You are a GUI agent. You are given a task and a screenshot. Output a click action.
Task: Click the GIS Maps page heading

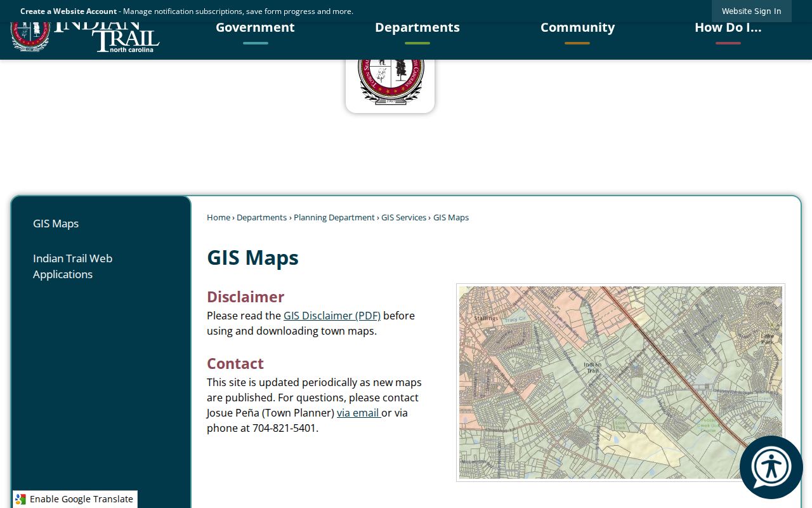[x=252, y=258]
